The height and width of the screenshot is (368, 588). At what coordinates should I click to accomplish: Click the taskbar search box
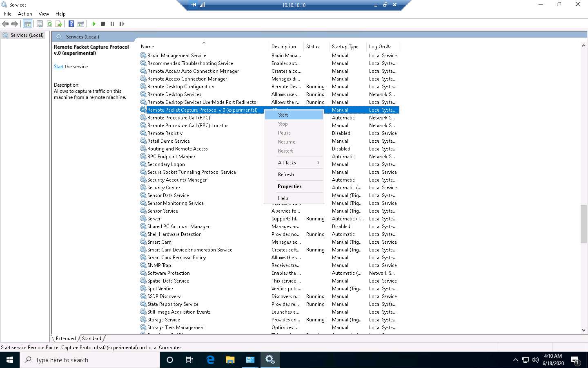[x=90, y=360]
